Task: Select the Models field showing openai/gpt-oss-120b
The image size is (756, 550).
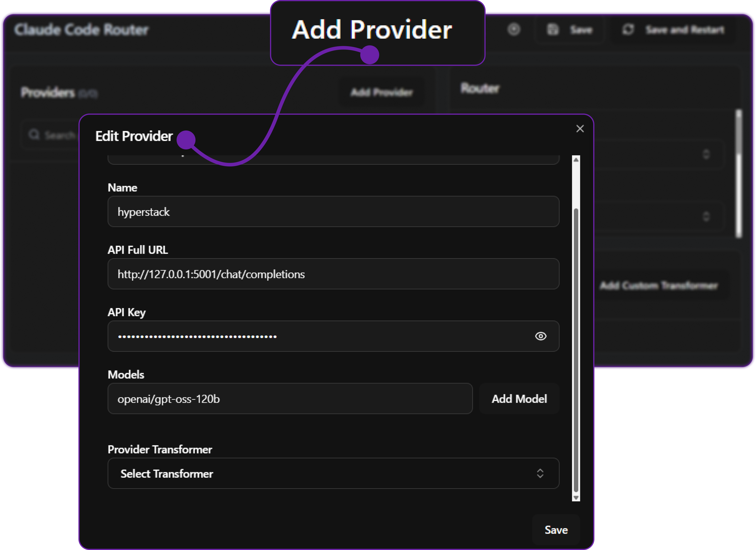Action: coord(290,399)
